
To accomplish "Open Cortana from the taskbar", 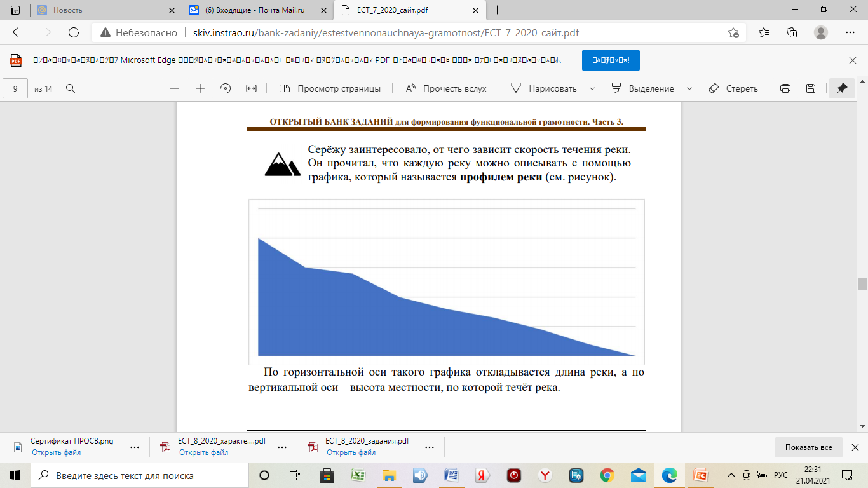I will tap(264, 475).
